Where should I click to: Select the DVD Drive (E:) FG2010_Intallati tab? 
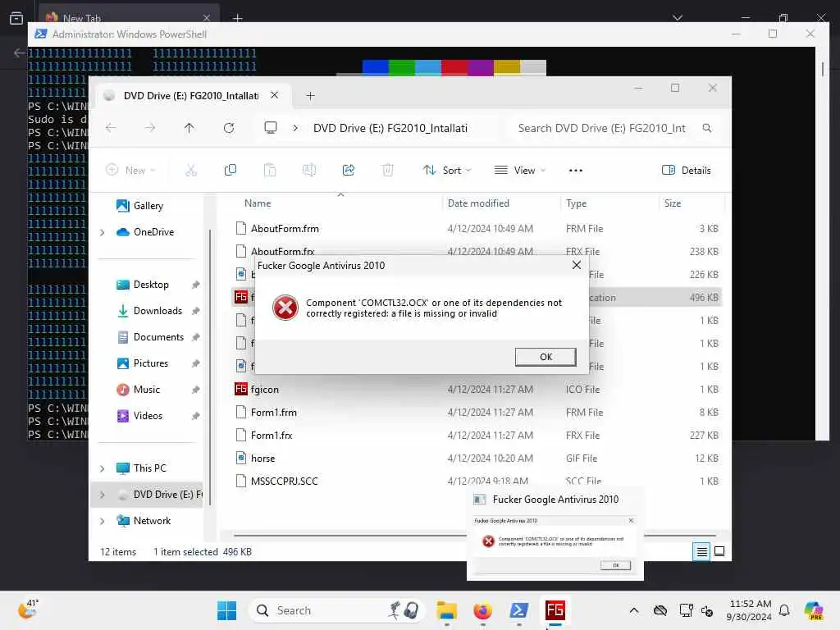coord(191,96)
